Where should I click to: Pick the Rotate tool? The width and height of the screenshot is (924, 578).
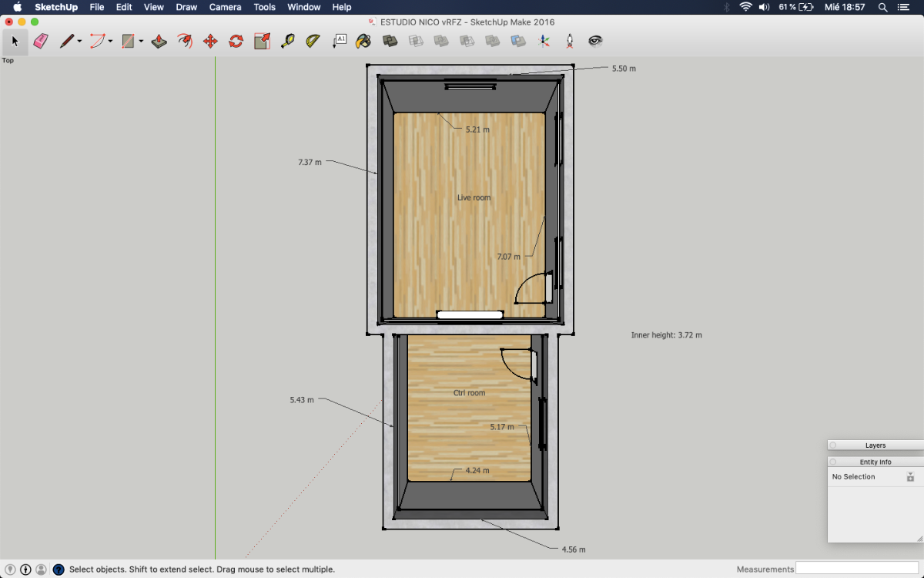click(236, 41)
